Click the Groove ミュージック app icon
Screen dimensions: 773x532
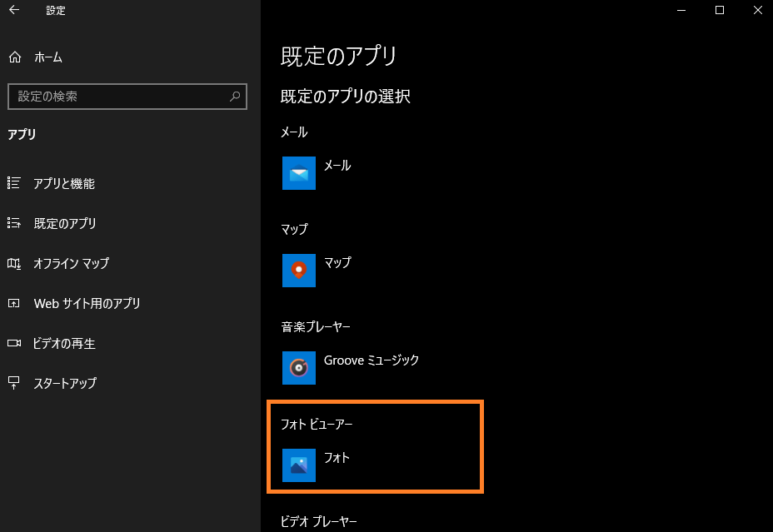tap(299, 368)
